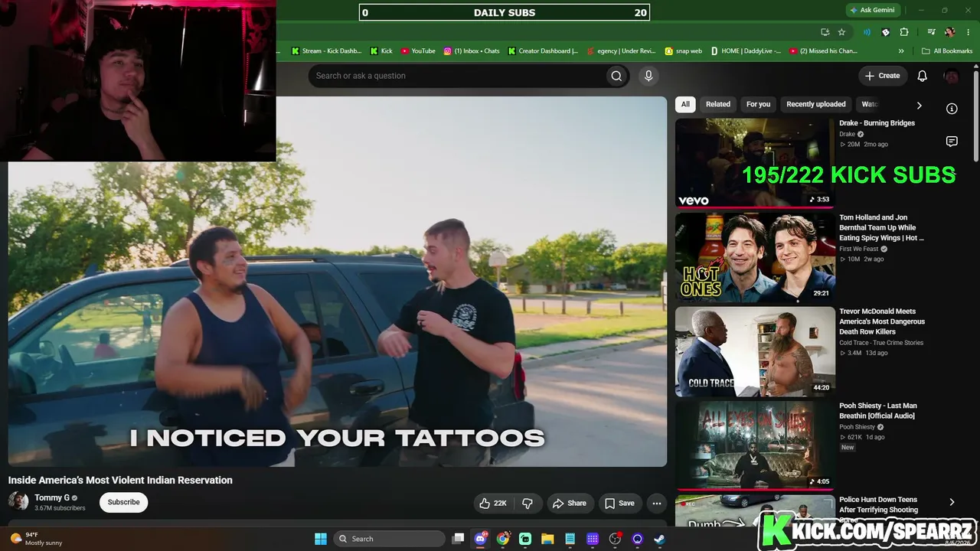Open the info panel icon beside chips
This screenshot has width=980, height=551.
952,109
